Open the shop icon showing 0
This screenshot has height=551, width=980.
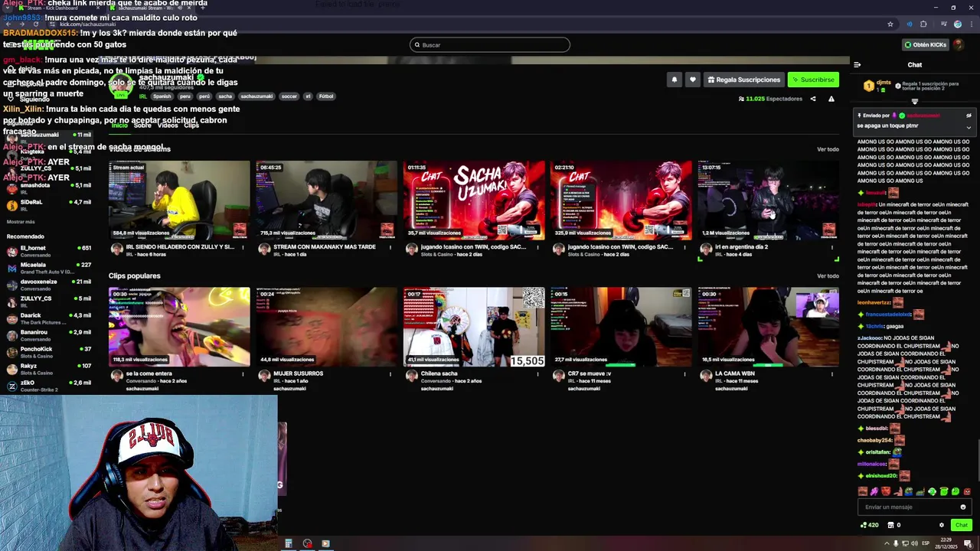pos(893,525)
